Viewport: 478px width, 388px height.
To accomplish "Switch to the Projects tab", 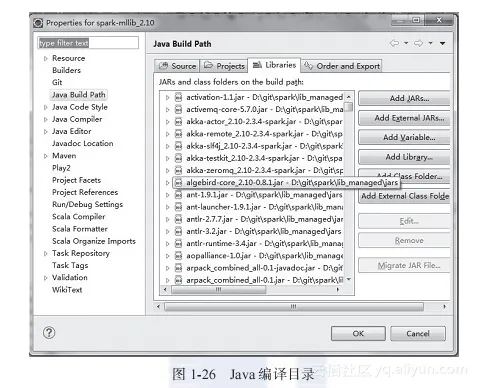I will [224, 66].
